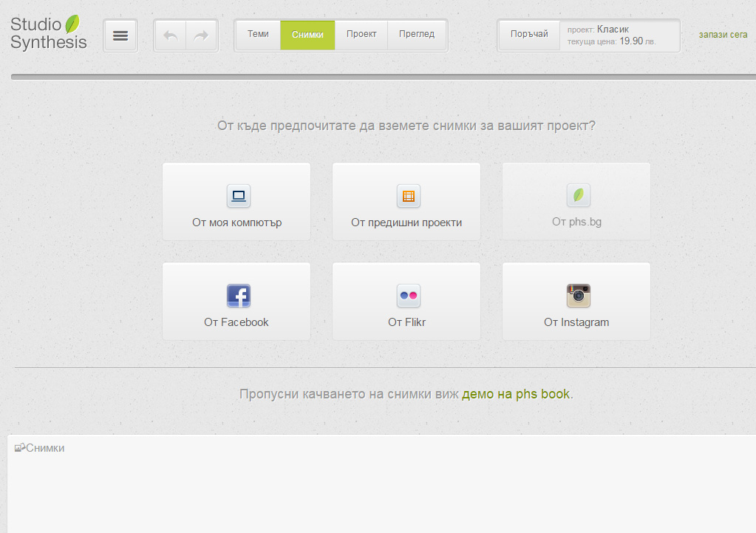Viewport: 756px width, 533px height.
Task: Open the Проект tab
Action: pos(361,34)
